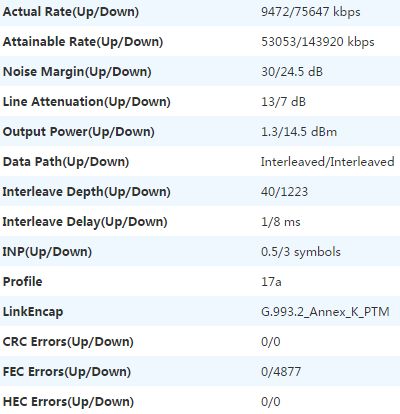The height and width of the screenshot is (414, 400).
Task: Select the Interleaved/Interleaved value
Action: [328, 162]
